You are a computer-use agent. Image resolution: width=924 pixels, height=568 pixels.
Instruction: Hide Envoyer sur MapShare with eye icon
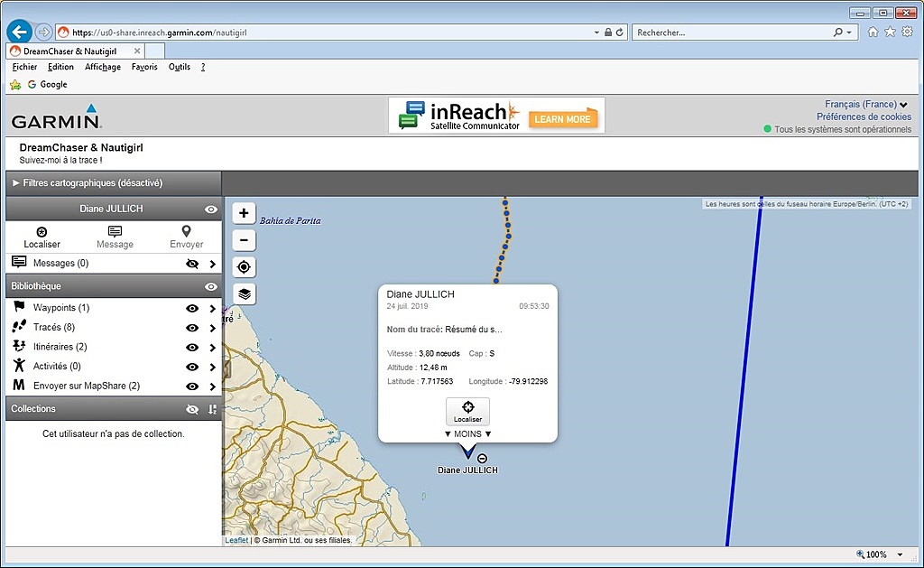coord(192,386)
